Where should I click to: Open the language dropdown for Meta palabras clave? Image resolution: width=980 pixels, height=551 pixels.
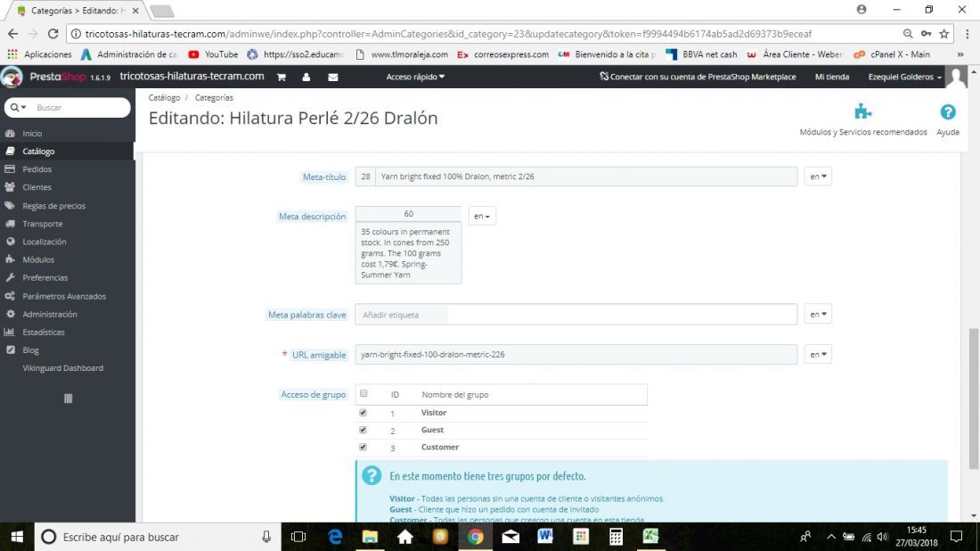point(818,315)
